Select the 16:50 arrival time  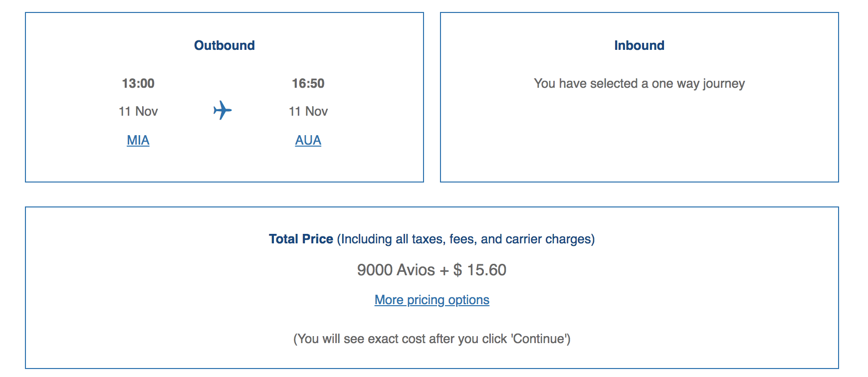pos(308,83)
